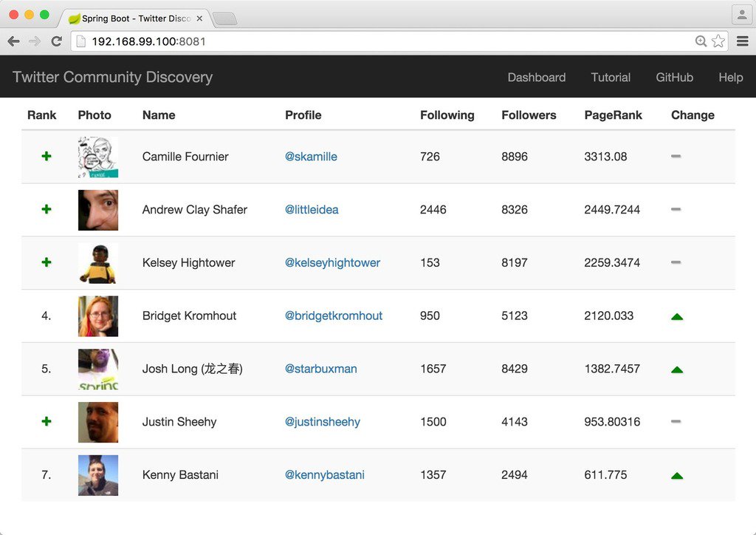Click the name Josh Long (龙之春)
Screen dimensions: 756x535
click(193, 369)
